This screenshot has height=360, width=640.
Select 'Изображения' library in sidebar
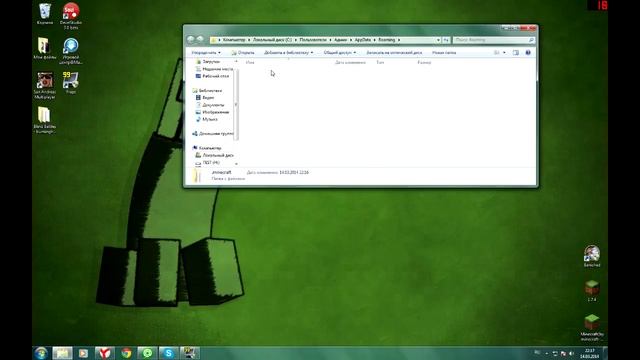click(212, 112)
